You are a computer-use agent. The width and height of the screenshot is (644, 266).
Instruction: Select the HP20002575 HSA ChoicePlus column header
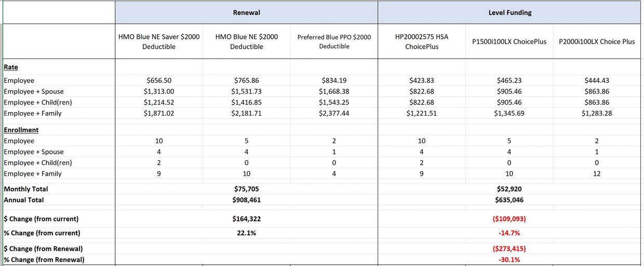click(422, 41)
